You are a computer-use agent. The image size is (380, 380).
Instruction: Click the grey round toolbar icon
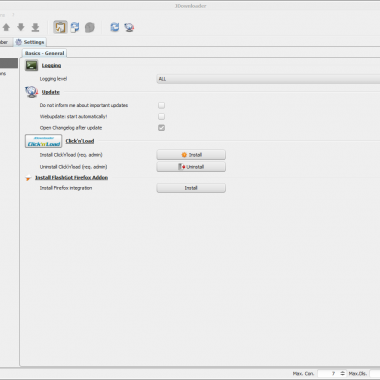(x=90, y=27)
